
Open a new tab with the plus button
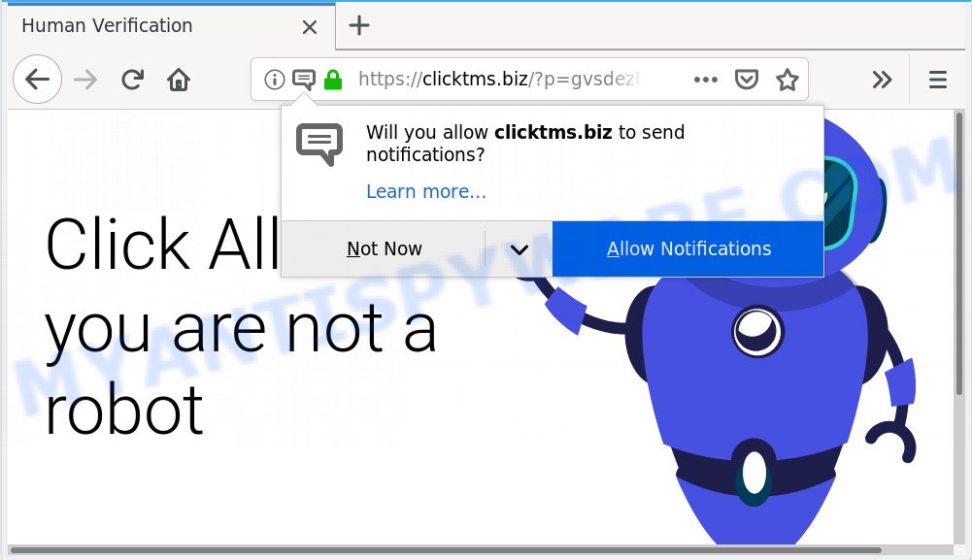tap(359, 25)
